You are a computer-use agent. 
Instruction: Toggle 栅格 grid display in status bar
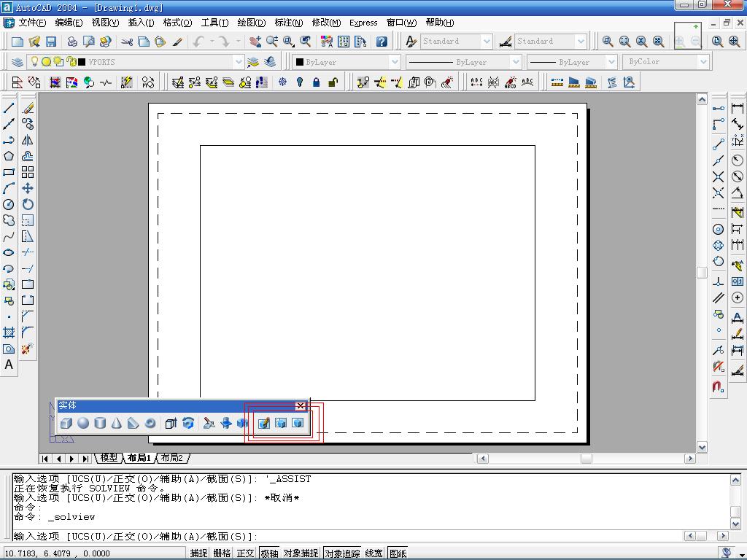click(222, 553)
